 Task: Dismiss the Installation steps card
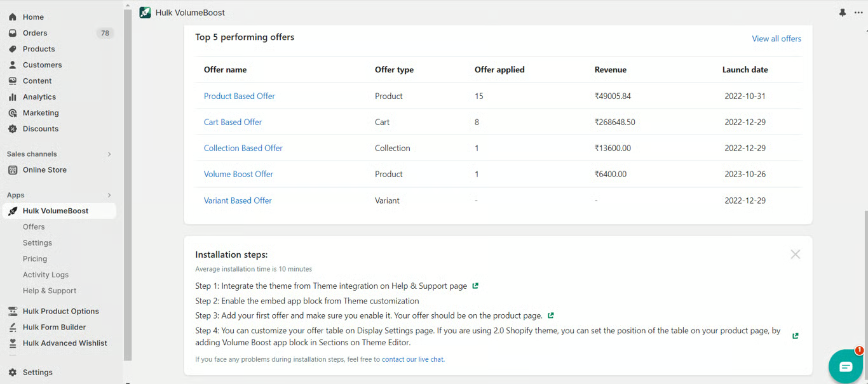(795, 255)
